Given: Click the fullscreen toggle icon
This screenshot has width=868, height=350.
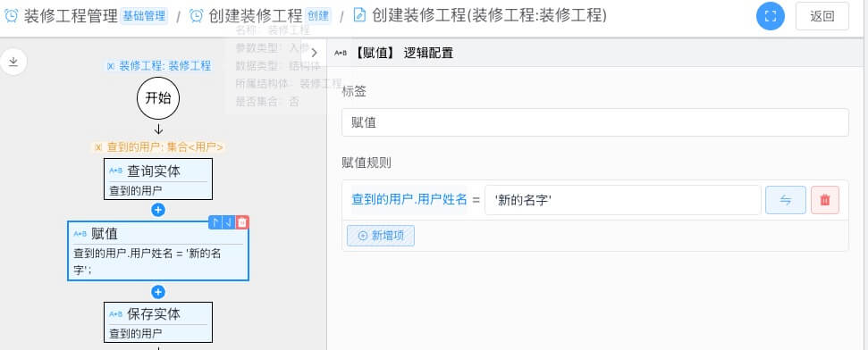Looking at the screenshot, I should (771, 16).
